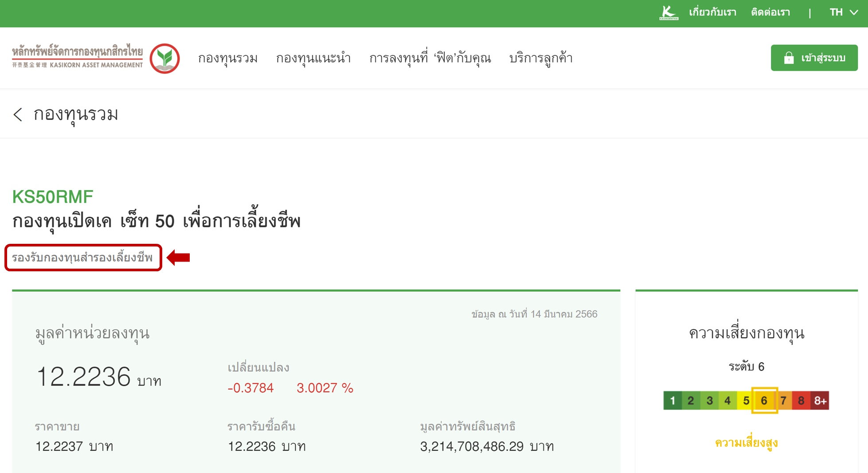The width and height of the screenshot is (868, 473).
Task: Click the ติดต่อเรา link
Action: pyautogui.click(x=770, y=12)
